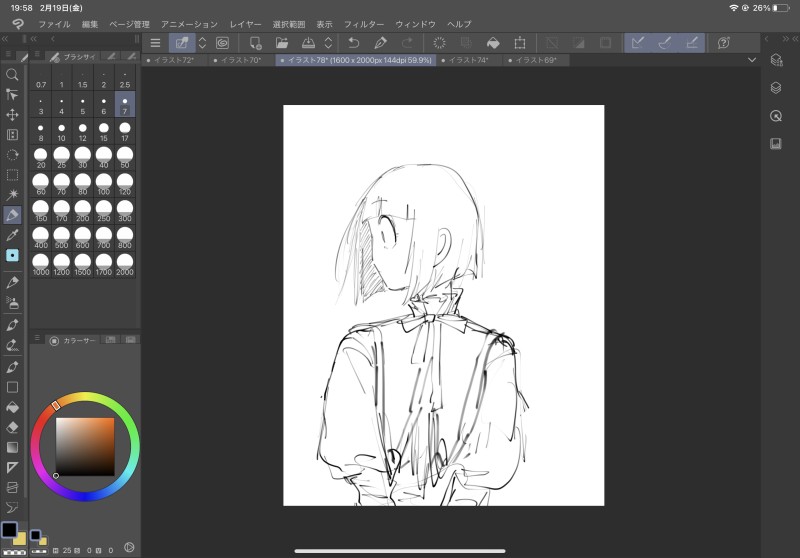Click the Fill bucket icon in command bar
The height and width of the screenshot is (558, 800).
pyautogui.click(x=493, y=43)
